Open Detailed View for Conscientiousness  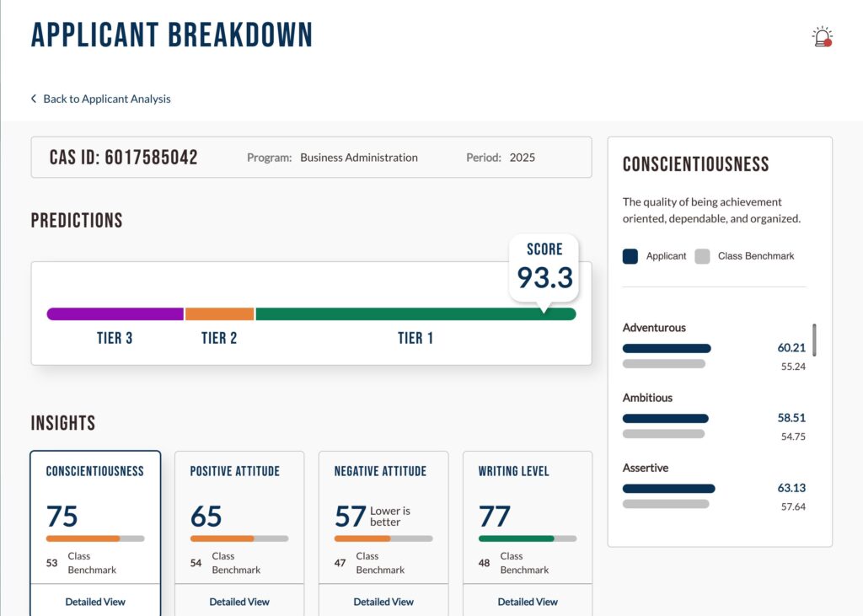pyautogui.click(x=95, y=602)
